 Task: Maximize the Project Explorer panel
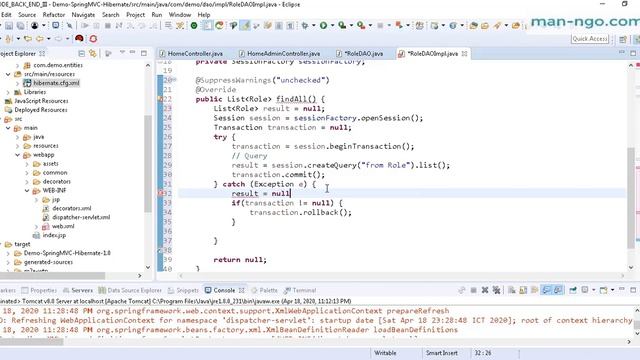(144, 53)
